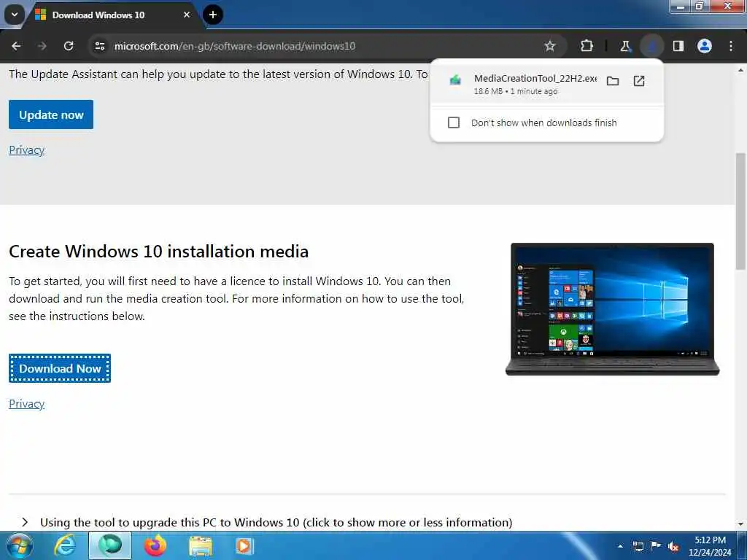Click the Create Windows 10 installation media heading
The height and width of the screenshot is (560, 747).
158,252
